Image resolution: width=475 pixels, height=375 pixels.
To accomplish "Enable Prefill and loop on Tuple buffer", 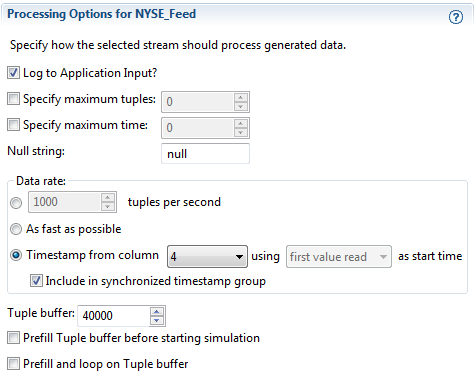I will (x=13, y=363).
